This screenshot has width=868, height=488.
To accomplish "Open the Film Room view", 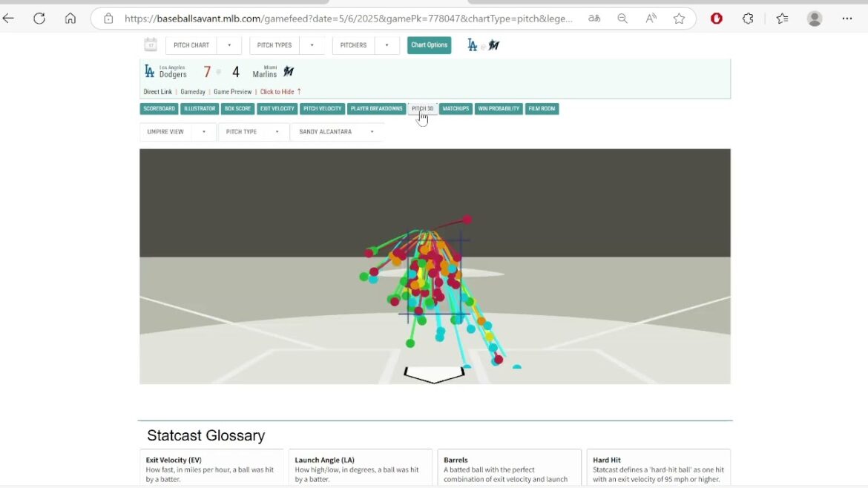I will [x=542, y=108].
